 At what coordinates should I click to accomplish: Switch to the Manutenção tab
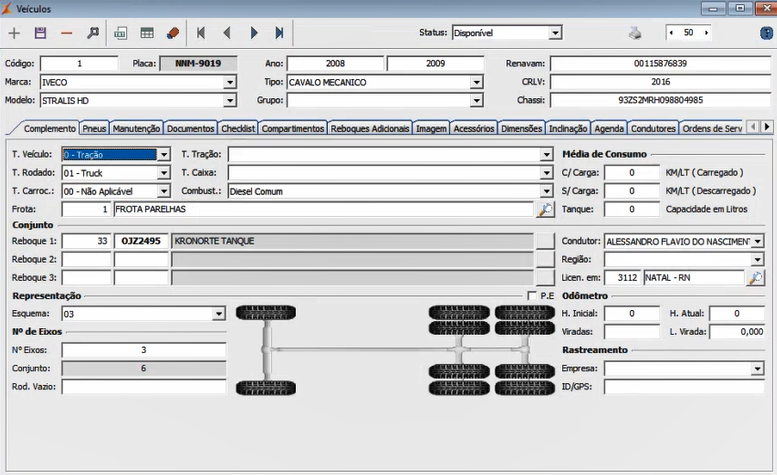(x=136, y=128)
